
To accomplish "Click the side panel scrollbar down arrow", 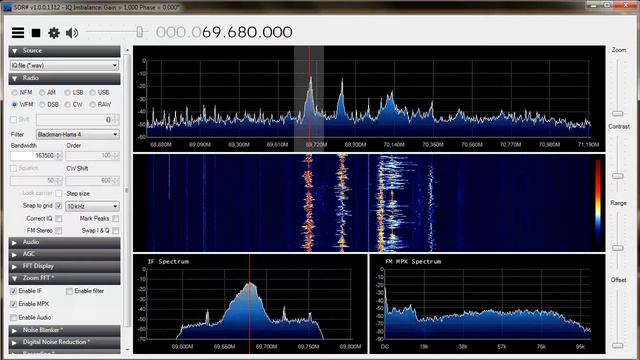I will tap(127, 350).
